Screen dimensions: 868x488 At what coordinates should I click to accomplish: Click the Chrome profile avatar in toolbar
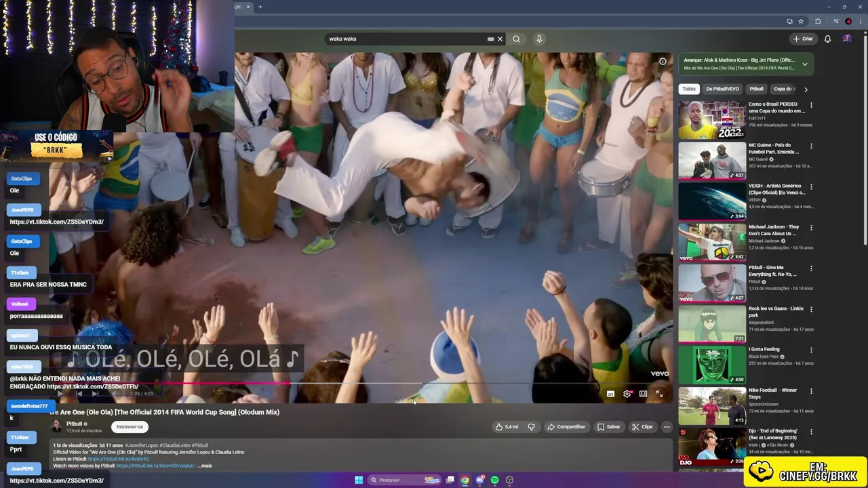[848, 21]
